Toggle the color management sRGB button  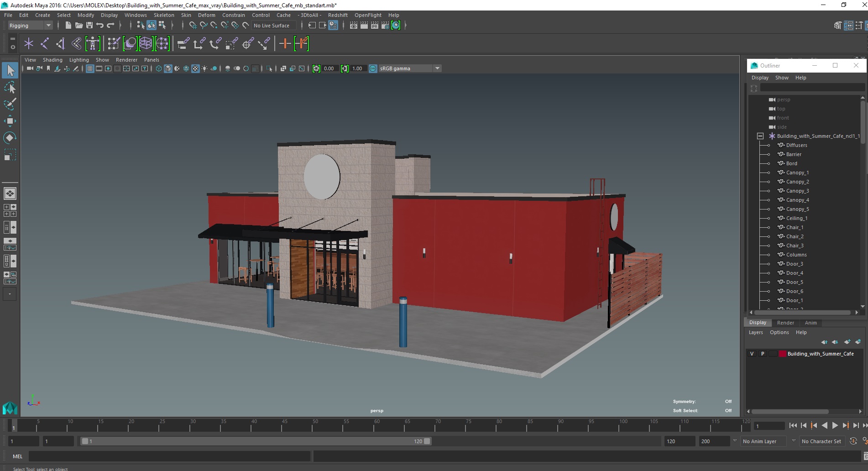pyautogui.click(x=373, y=68)
